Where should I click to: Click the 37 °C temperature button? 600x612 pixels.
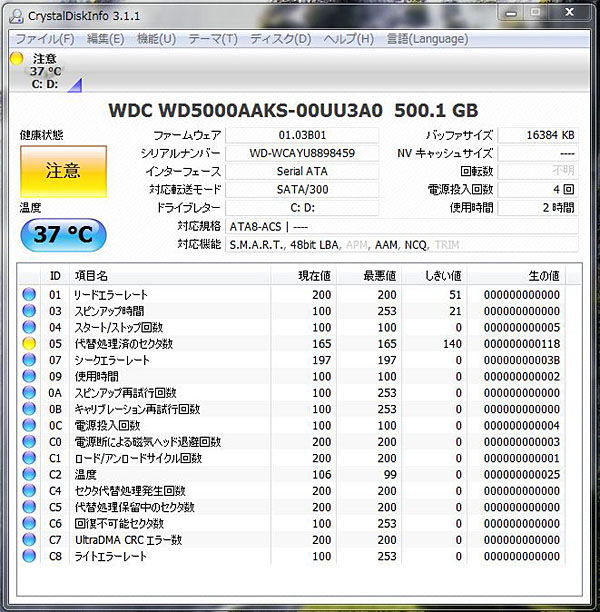63,235
